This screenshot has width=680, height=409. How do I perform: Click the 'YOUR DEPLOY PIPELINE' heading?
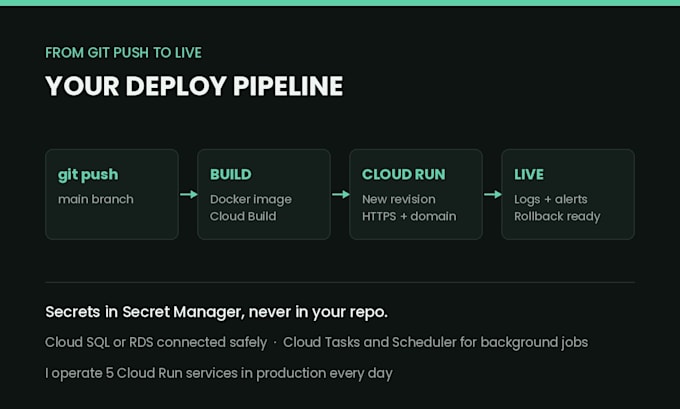[194, 86]
